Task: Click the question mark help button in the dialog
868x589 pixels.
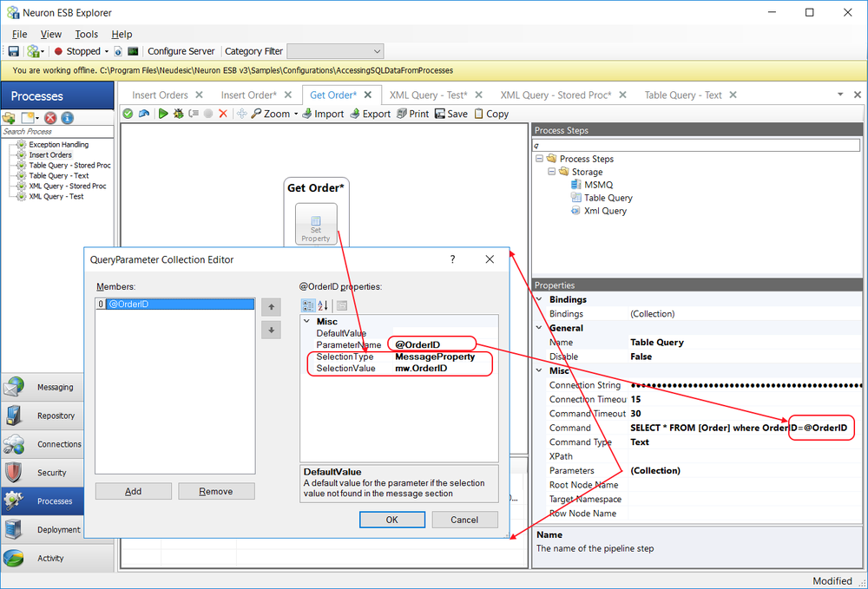Action: pos(453,259)
